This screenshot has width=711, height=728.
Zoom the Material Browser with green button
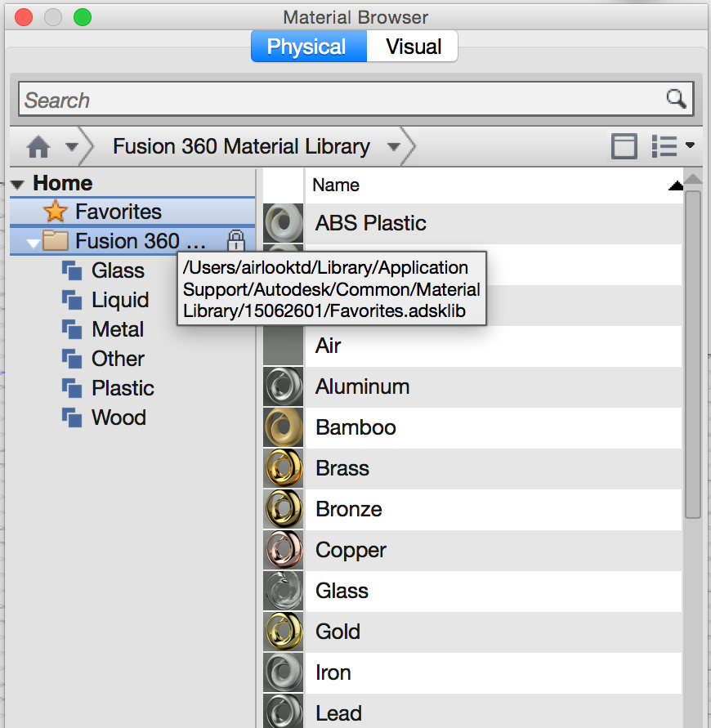pyautogui.click(x=83, y=18)
